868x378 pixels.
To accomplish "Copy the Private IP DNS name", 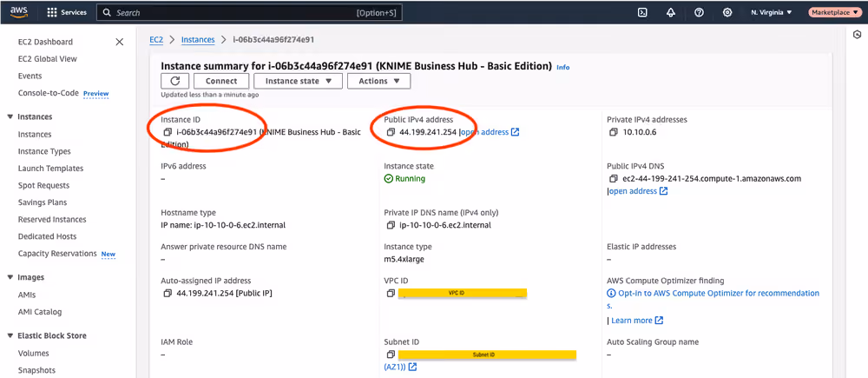I will coord(391,225).
